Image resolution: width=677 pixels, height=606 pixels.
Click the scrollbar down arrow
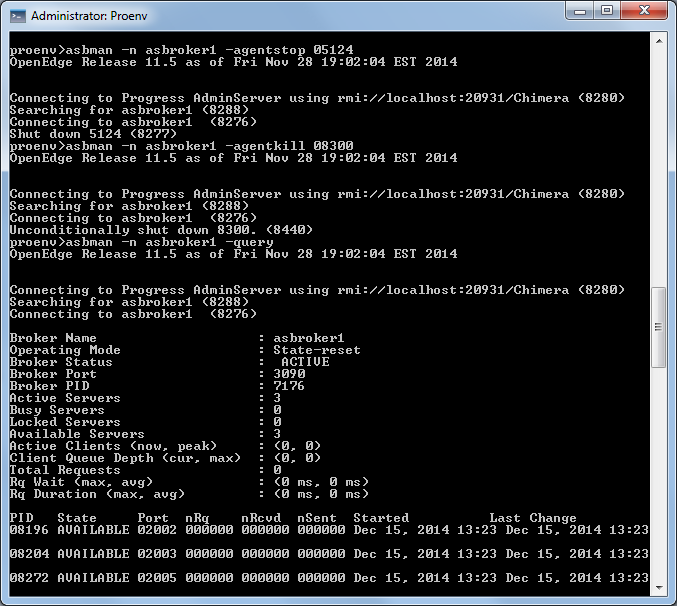[659, 588]
